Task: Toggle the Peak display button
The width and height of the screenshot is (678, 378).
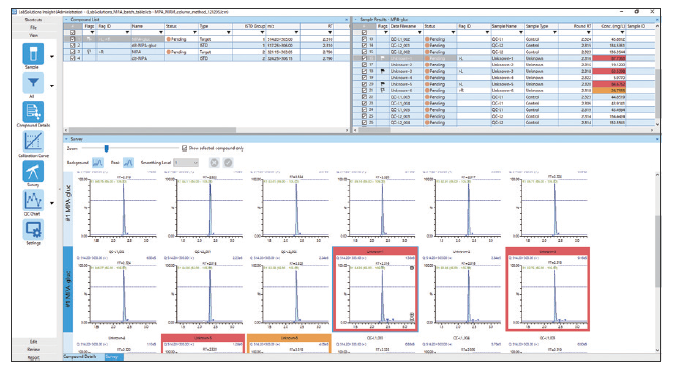Action: [x=128, y=163]
